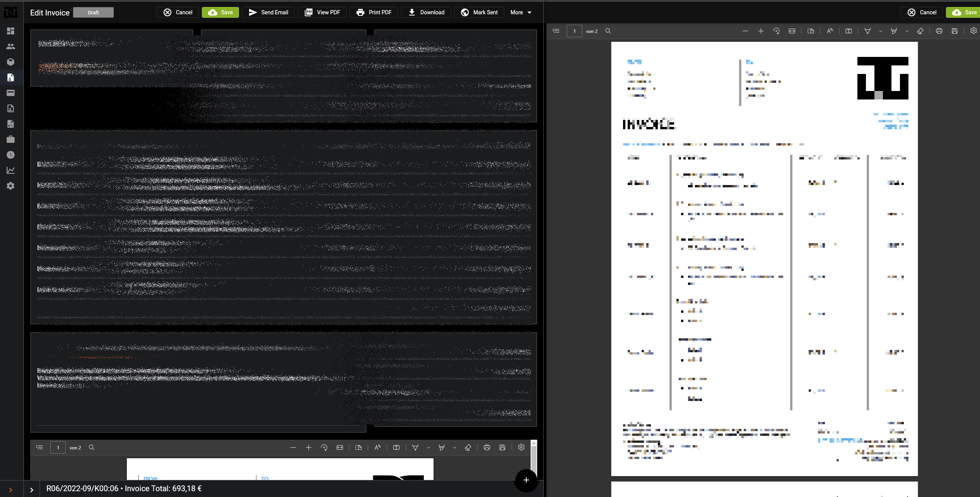Open Settings via the sidebar gear icon
This screenshot has height=497, width=980.
click(11, 186)
